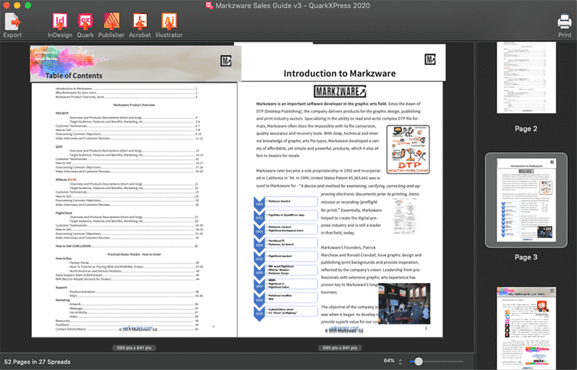Viewport: 577px width, 370px height.
Task: Adjust the zoom slider handle
Action: 418,362
